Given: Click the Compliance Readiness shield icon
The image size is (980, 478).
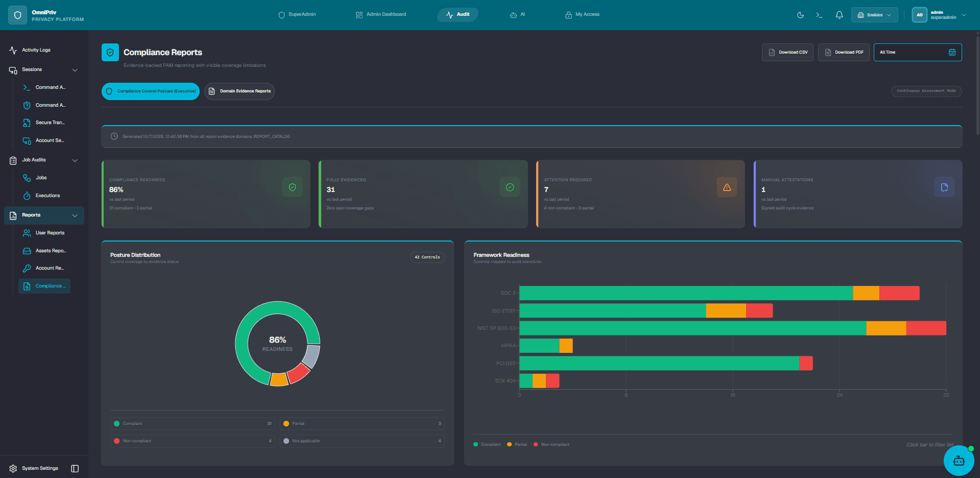Looking at the screenshot, I should coord(293,187).
